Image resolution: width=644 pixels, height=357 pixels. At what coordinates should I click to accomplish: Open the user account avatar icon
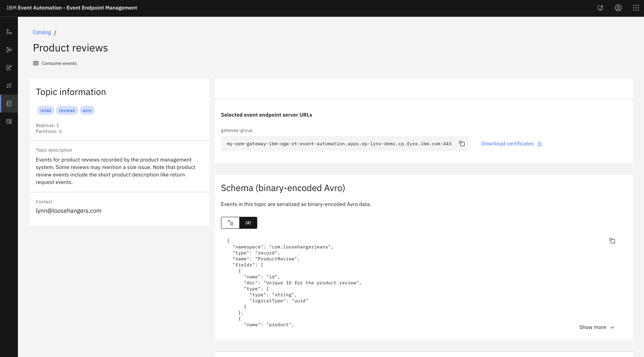point(618,8)
